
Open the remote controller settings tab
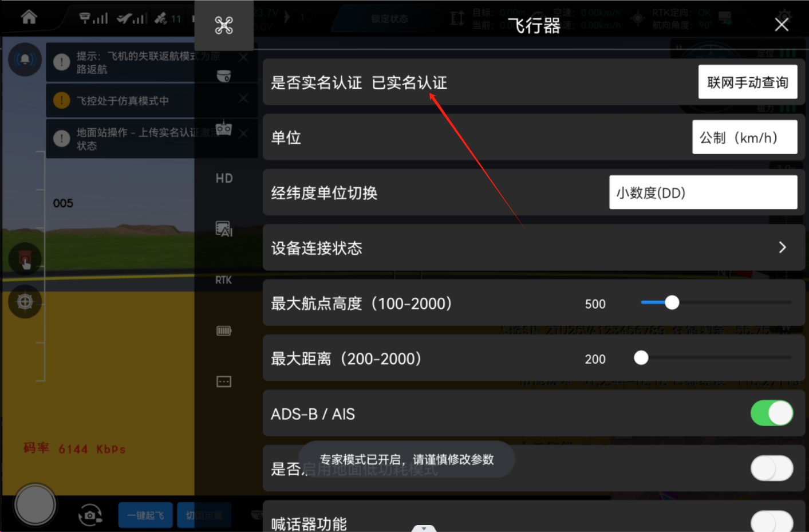[x=224, y=128]
